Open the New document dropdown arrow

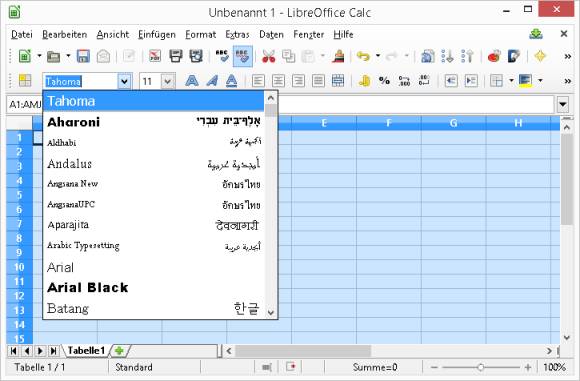click(39, 56)
